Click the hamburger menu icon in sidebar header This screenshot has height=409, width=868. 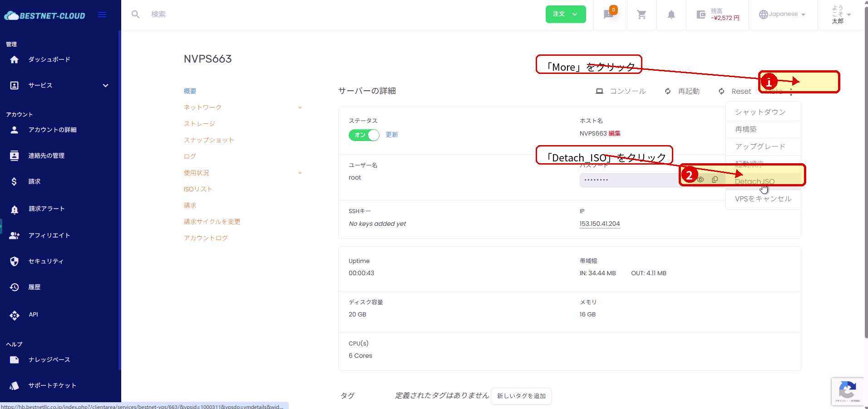(102, 15)
